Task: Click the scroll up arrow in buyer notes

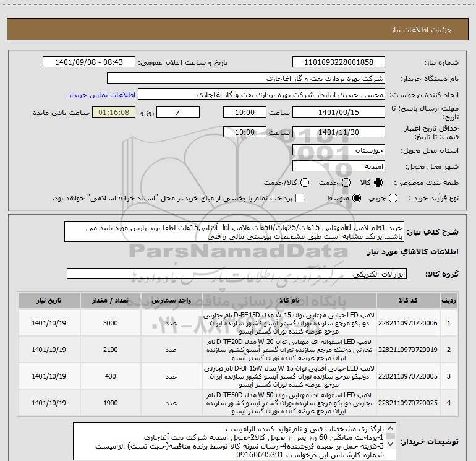Action: tap(391, 428)
